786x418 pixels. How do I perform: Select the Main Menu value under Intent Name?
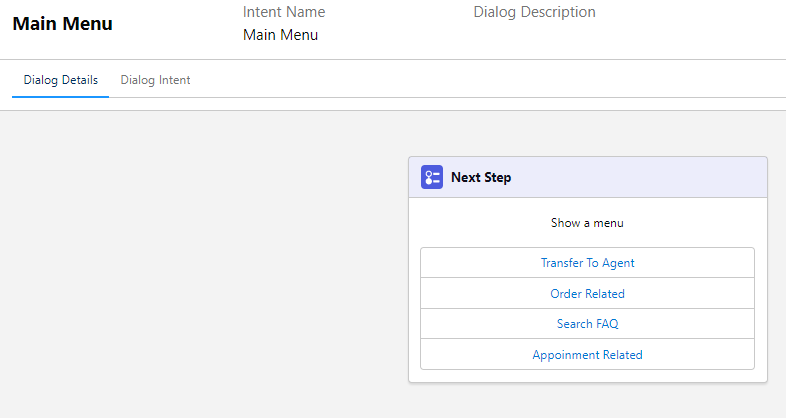(280, 35)
